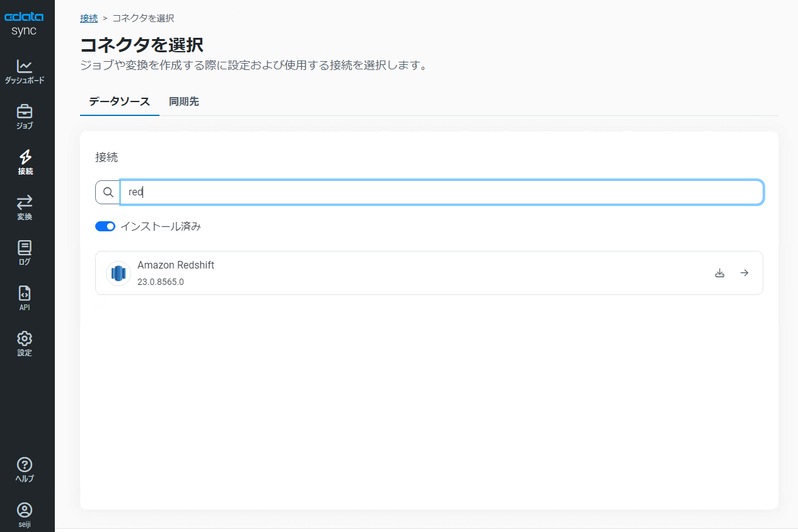The image size is (798, 532).
Task: Click the CData Sync logo
Action: 25,23
